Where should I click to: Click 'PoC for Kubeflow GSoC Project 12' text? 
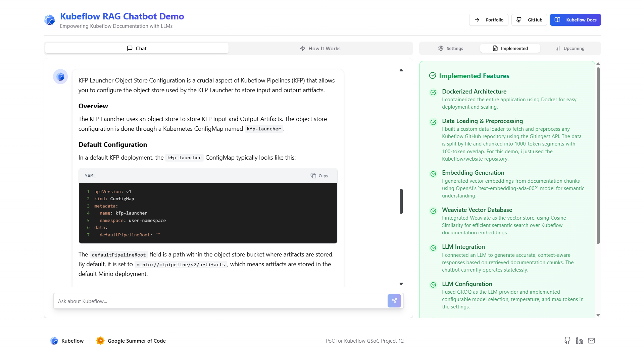tap(365, 341)
